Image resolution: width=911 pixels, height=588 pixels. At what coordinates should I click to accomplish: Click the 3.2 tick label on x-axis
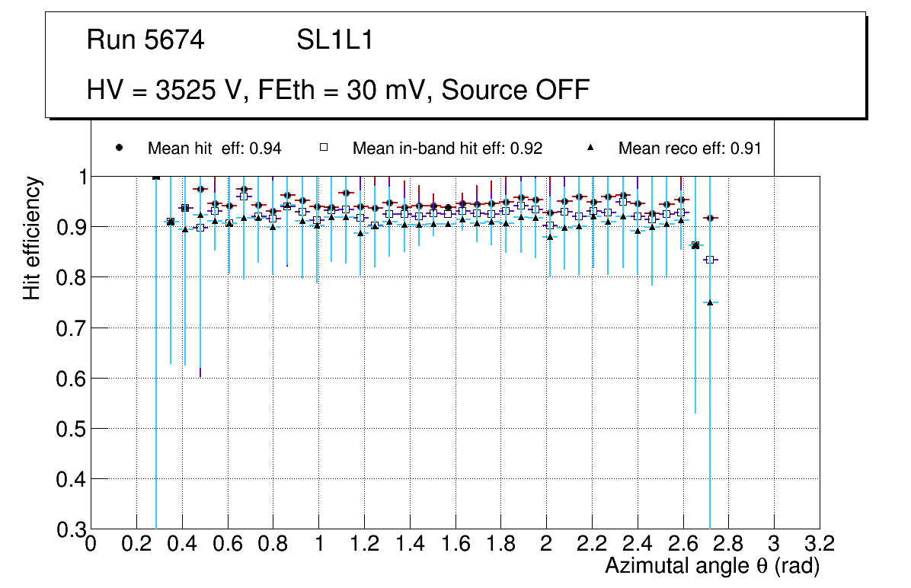(820, 544)
